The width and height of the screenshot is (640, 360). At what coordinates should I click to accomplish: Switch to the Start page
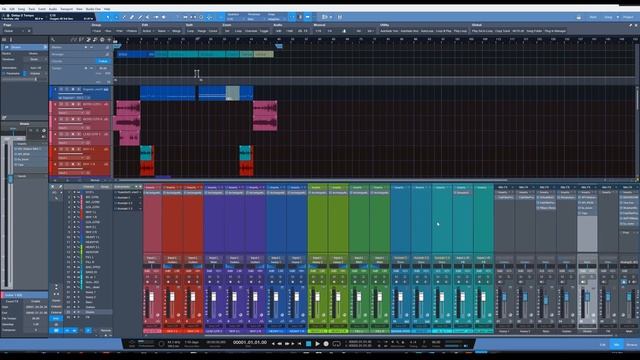(x=593, y=17)
